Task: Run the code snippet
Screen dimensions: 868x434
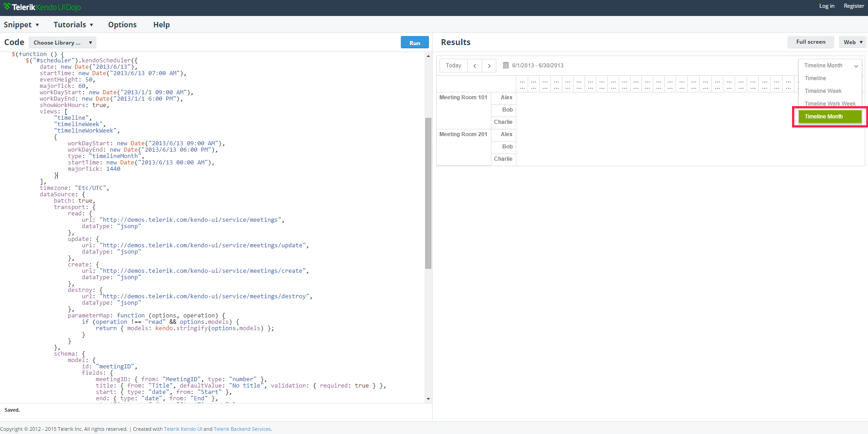Action: [x=414, y=43]
